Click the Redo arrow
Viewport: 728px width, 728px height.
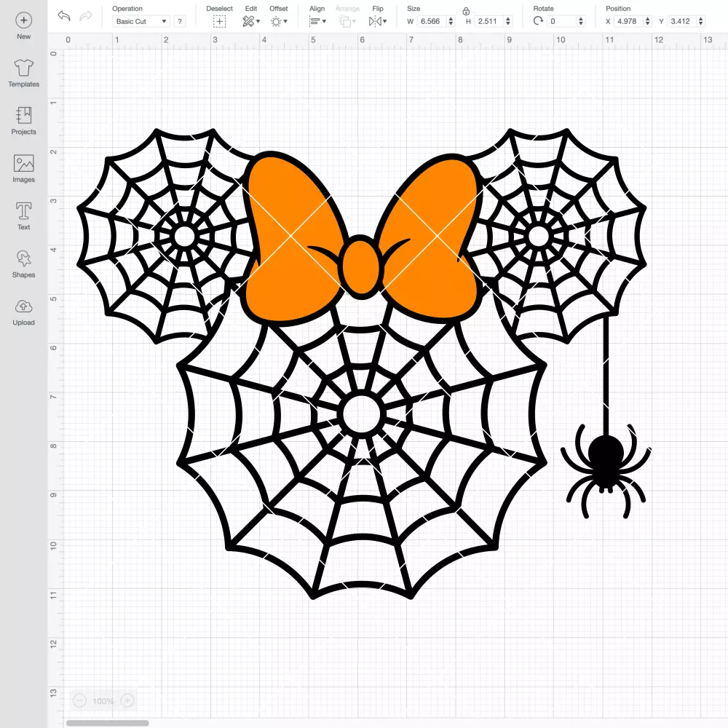click(85, 16)
